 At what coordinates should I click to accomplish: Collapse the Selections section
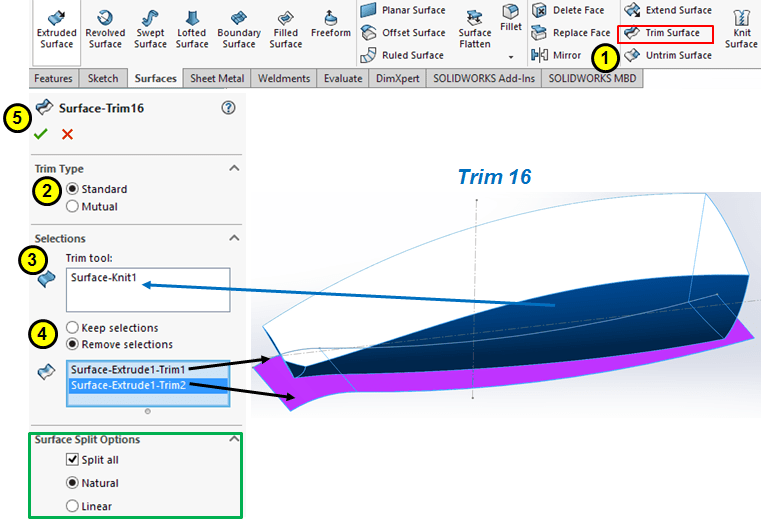tap(234, 239)
